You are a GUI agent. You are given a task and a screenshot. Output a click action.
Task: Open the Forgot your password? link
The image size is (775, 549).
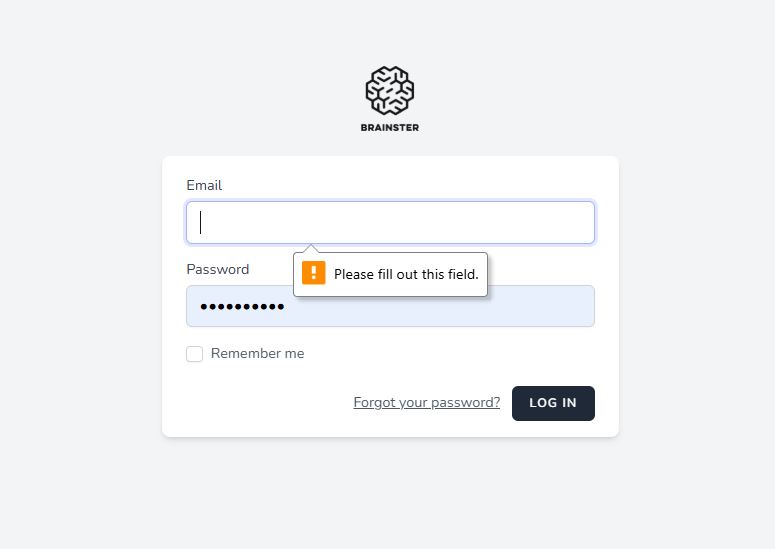coord(426,403)
